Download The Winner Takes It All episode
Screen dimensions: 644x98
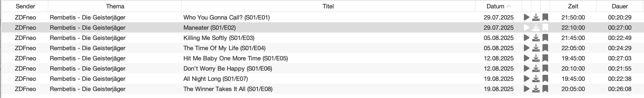point(536,89)
